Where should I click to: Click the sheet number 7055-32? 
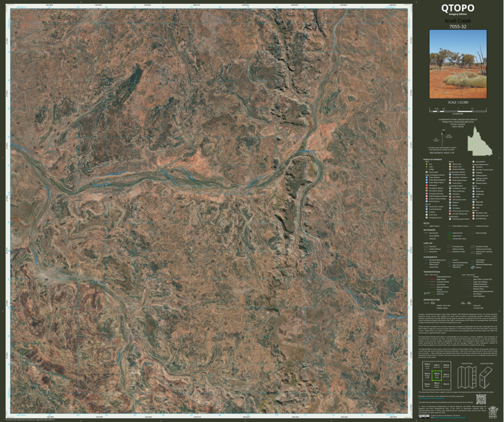tap(457, 27)
